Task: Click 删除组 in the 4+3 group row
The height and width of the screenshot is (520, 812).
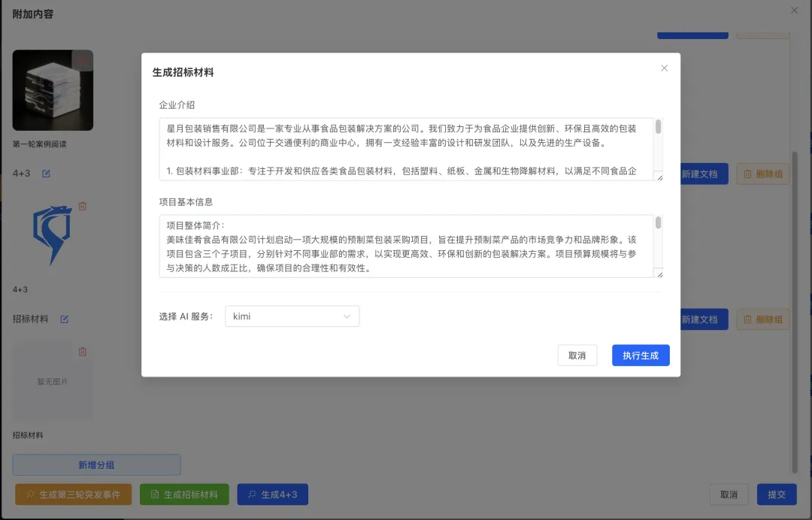Action: click(x=763, y=174)
